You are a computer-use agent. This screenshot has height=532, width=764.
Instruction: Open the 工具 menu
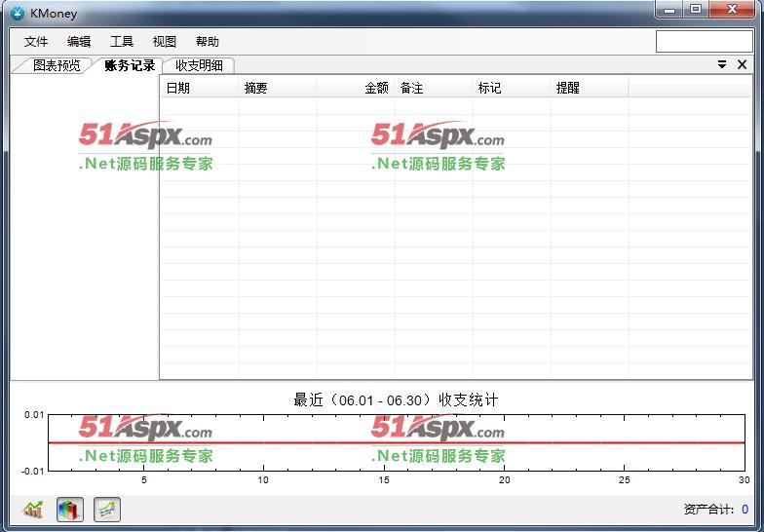click(122, 41)
